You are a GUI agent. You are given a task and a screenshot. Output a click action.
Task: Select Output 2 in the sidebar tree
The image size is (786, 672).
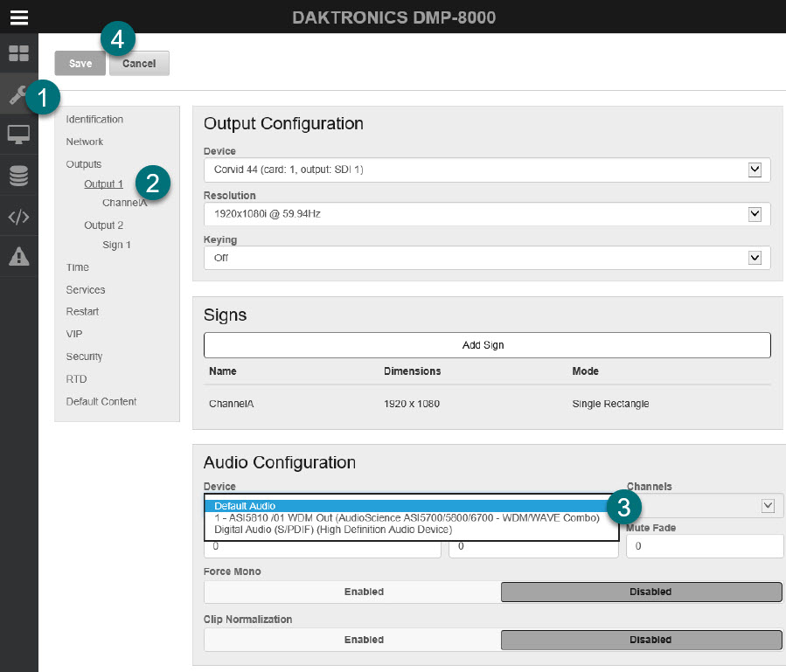[103, 225]
